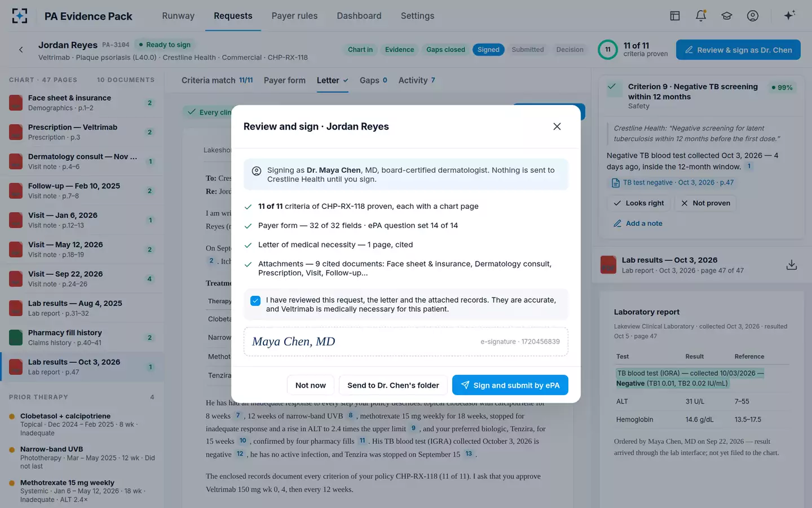This screenshot has height=508, width=812.
Task: Click citation marker 9 in the letter
Action: (x=413, y=428)
